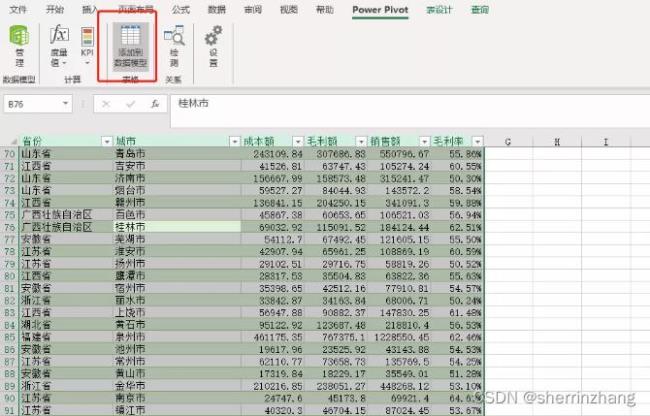Switch to the 数据 ribbon tab
The image size is (650, 416).
point(217,9)
